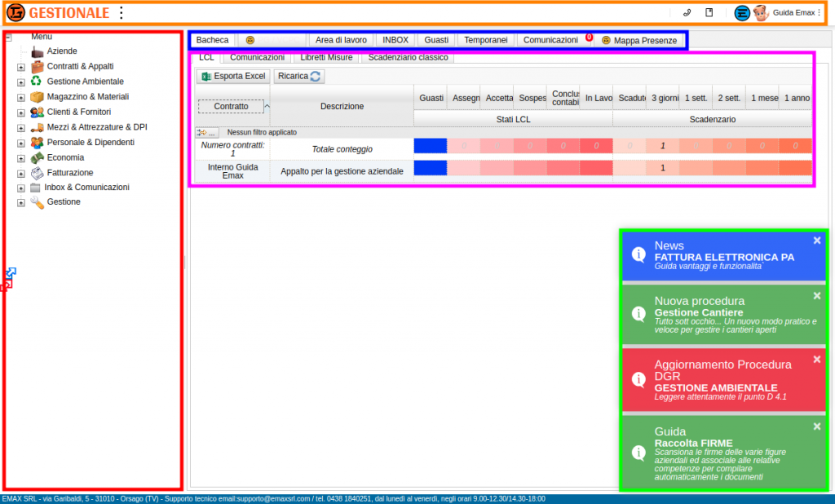This screenshot has height=504, width=835.
Task: Expand the Contratti & Appalti tree node
Action: point(21,67)
